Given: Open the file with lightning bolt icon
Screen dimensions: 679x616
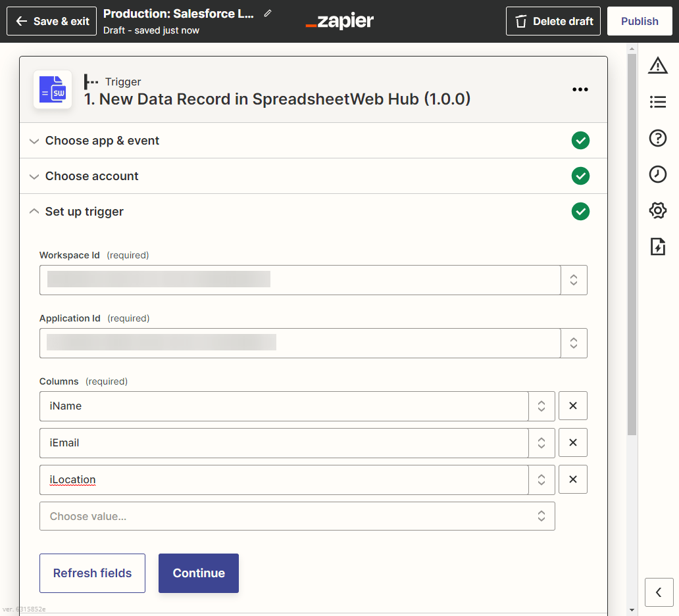Looking at the screenshot, I should coord(658,247).
